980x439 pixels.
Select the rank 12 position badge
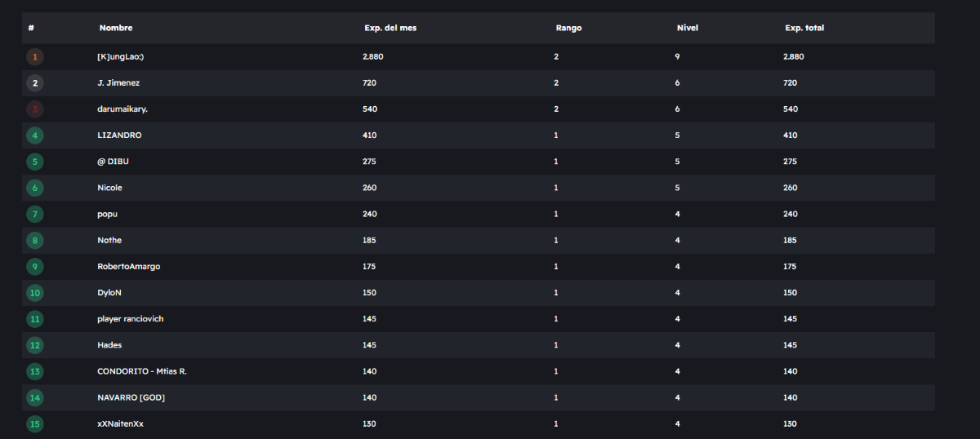[34, 345]
